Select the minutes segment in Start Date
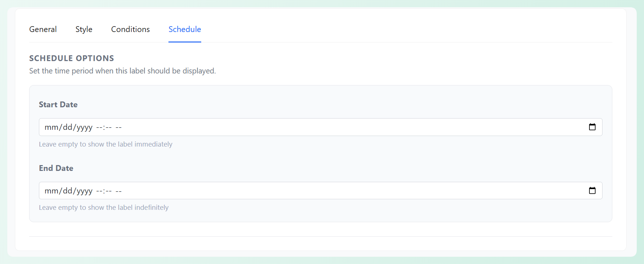Viewport: 644px width, 264px height. [x=108, y=127]
